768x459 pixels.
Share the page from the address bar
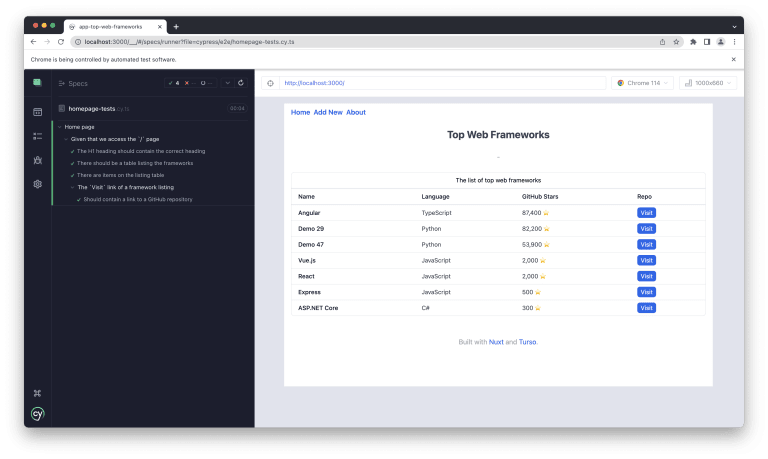[662, 42]
